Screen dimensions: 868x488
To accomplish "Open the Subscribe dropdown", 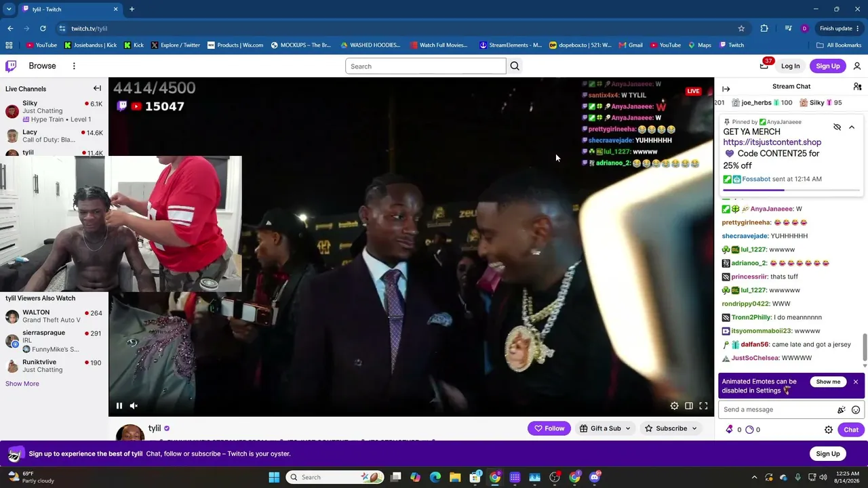I will click(671, 428).
